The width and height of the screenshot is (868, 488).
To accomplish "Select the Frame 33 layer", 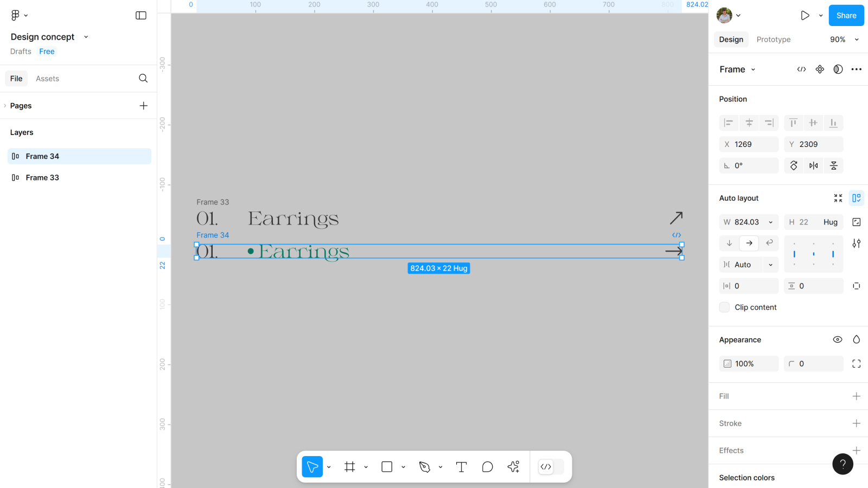I will click(x=42, y=178).
